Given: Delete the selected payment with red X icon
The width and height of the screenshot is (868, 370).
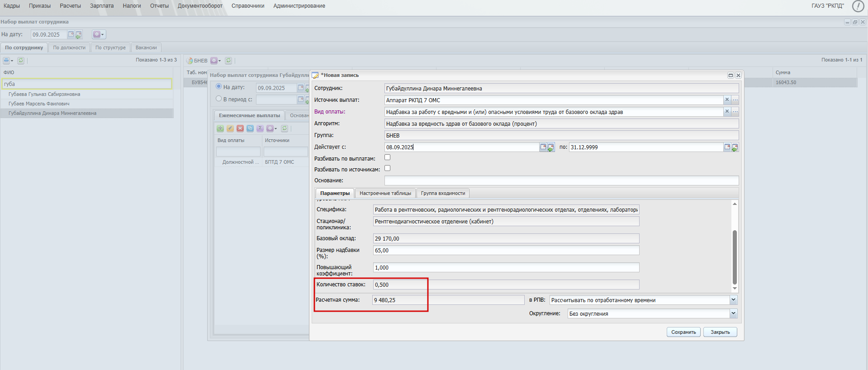Looking at the screenshot, I should tap(240, 128).
